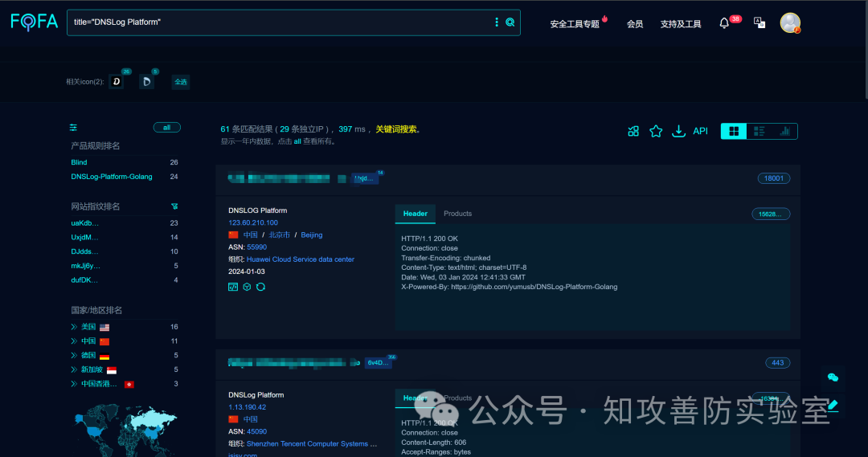
Task: Click ASN 45090 link
Action: pos(257,431)
